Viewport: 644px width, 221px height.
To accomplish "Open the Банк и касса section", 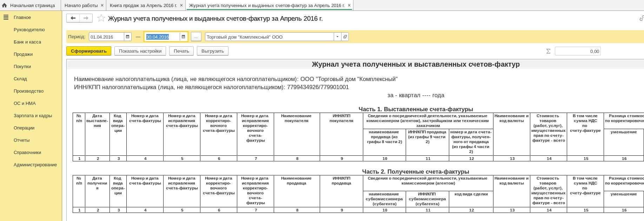I will pos(27,42).
